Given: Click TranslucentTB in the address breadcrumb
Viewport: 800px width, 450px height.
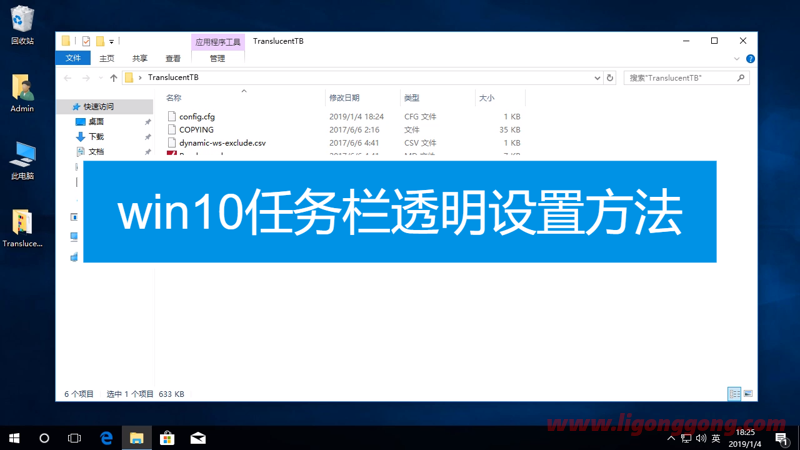Looking at the screenshot, I should pos(173,78).
